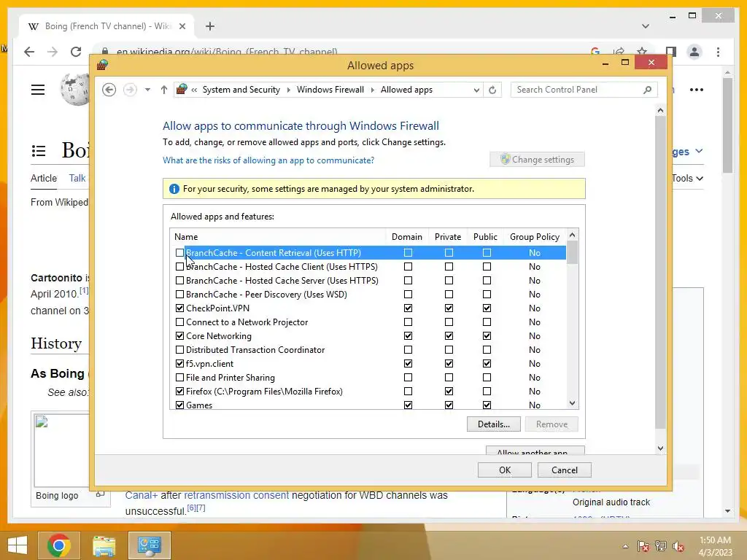Toggle the Chrome side panel icon
The width and height of the screenshot is (747, 560).
click(x=671, y=52)
